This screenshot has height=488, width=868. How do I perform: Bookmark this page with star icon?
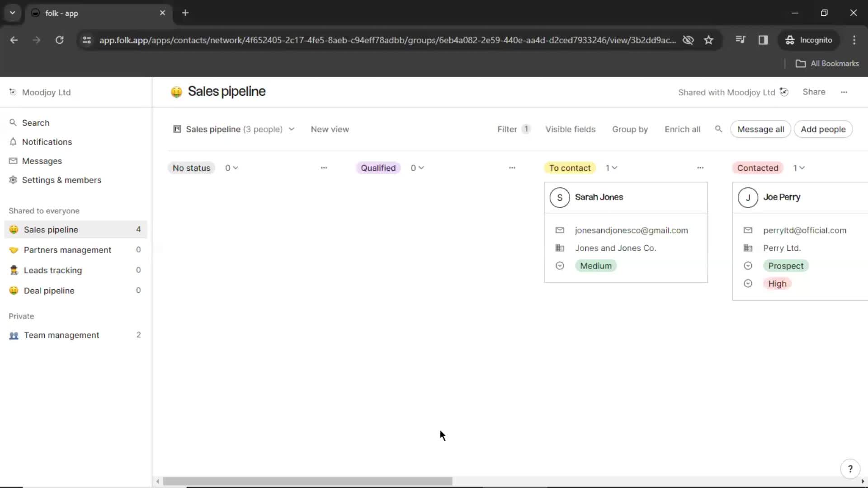[x=708, y=40]
